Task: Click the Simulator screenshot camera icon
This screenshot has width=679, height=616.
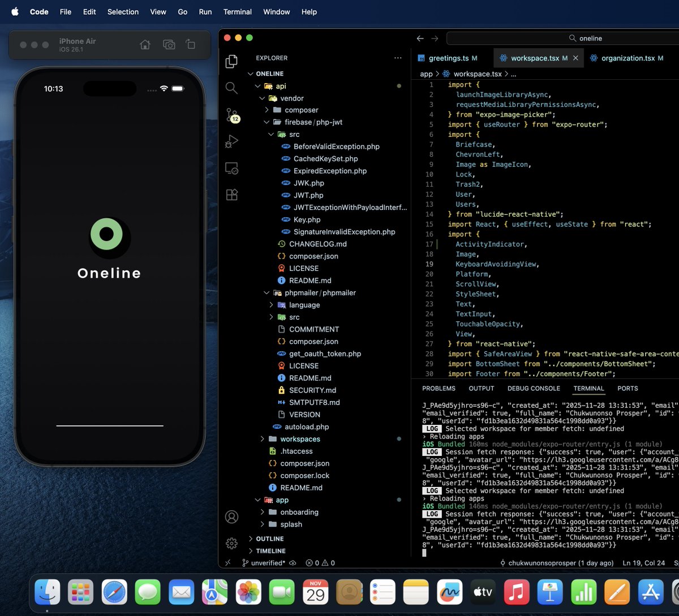Action: tap(169, 45)
